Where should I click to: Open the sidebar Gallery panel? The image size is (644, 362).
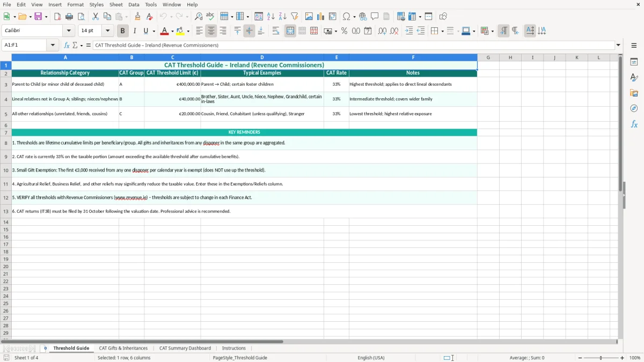(634, 93)
